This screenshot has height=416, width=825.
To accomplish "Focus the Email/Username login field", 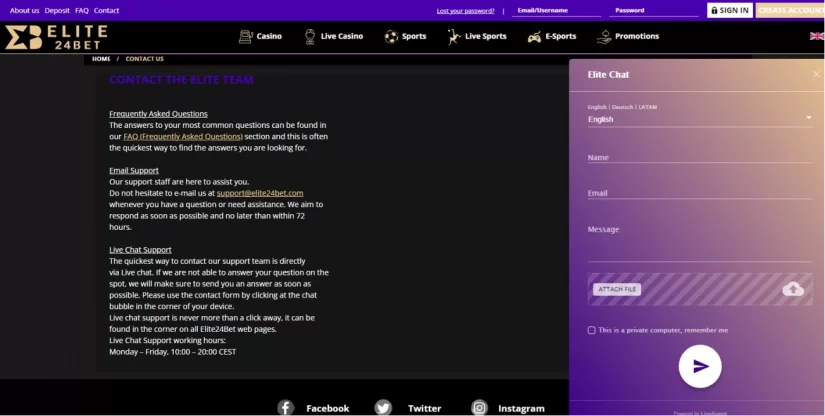I will point(556,11).
